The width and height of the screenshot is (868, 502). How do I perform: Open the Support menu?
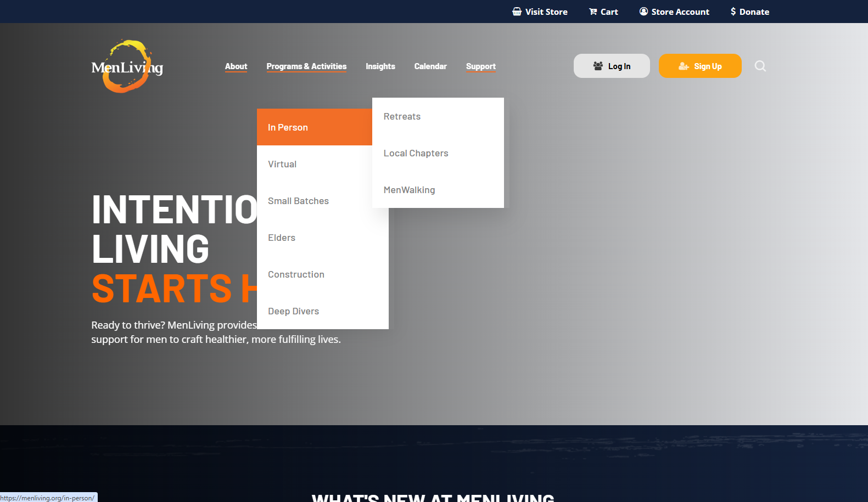pos(481,66)
